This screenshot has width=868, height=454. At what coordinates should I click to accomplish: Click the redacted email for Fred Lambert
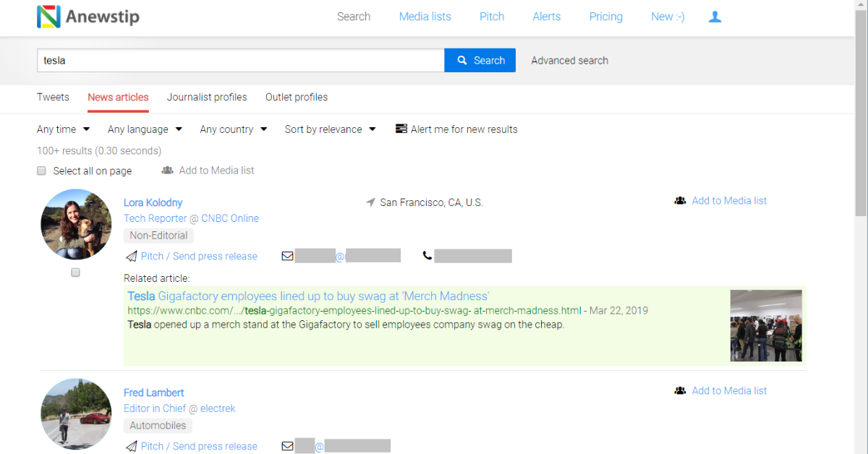click(343, 446)
